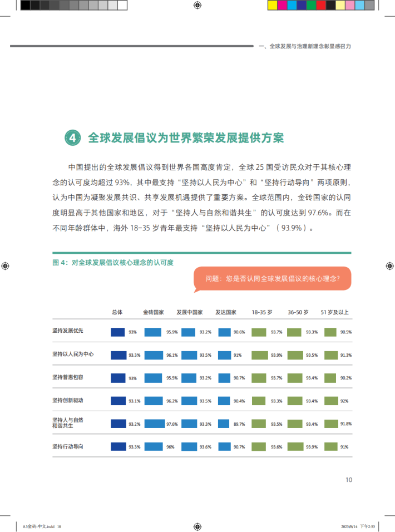Pick the cyan swatch in the color bar
Viewport: 395px width, 532px height.
[291, 6]
